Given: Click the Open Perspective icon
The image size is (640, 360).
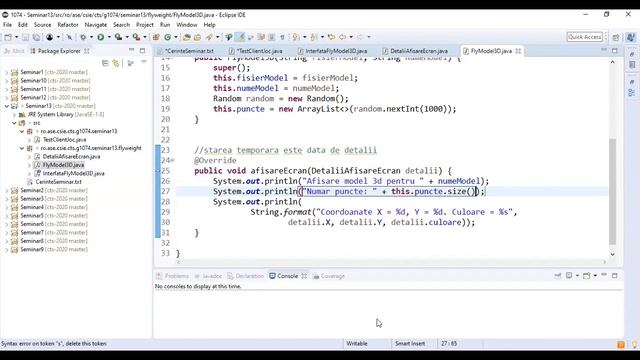Looking at the screenshot, I should [x=616, y=37].
